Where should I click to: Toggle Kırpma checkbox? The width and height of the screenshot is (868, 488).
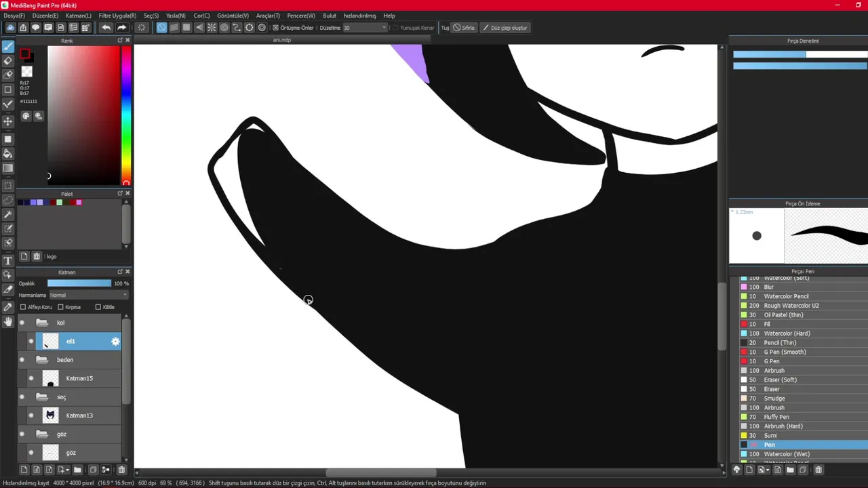(60, 307)
